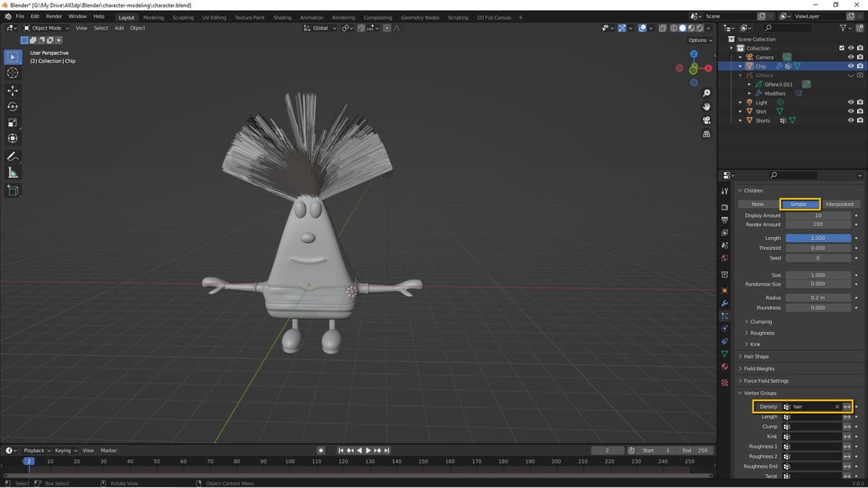868x488 pixels.
Task: Expand the Hair Shape panel
Action: (756, 356)
